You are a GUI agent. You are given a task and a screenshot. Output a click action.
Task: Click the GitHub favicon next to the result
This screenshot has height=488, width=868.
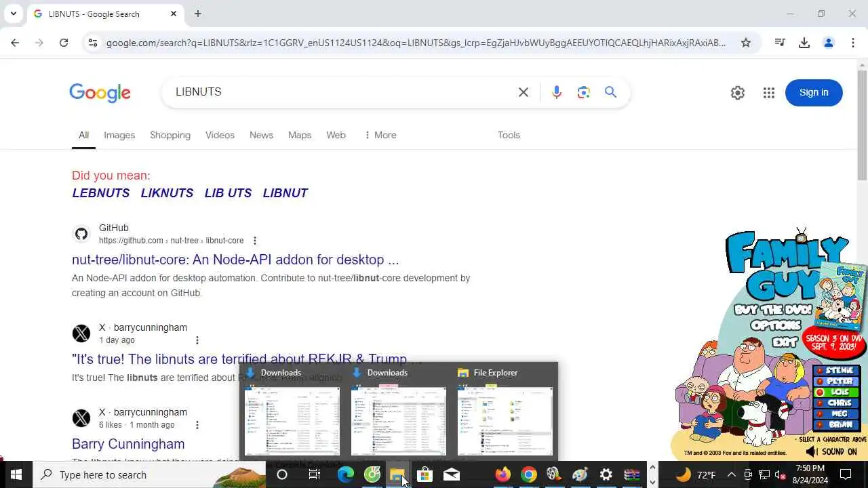pyautogui.click(x=81, y=235)
